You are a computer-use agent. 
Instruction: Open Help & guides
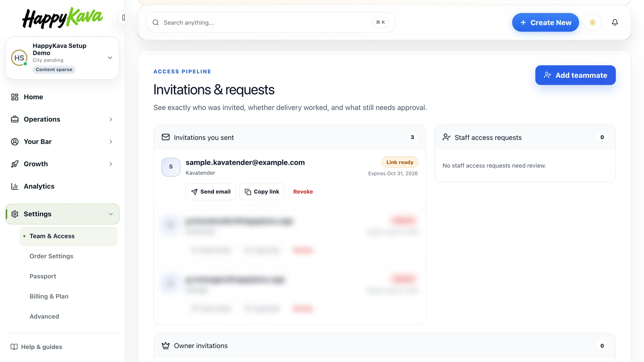[36, 347]
